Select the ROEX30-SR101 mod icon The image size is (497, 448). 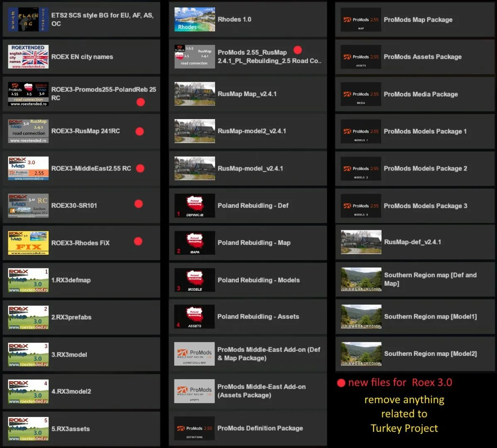pyautogui.click(x=28, y=205)
